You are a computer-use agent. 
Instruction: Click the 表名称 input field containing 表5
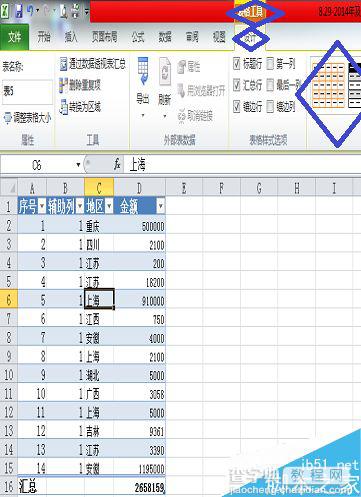tap(27, 91)
